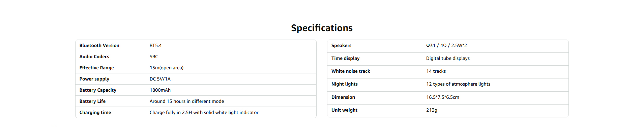Click the Specifications heading
Screen dimensions: 644x136
(322, 28)
